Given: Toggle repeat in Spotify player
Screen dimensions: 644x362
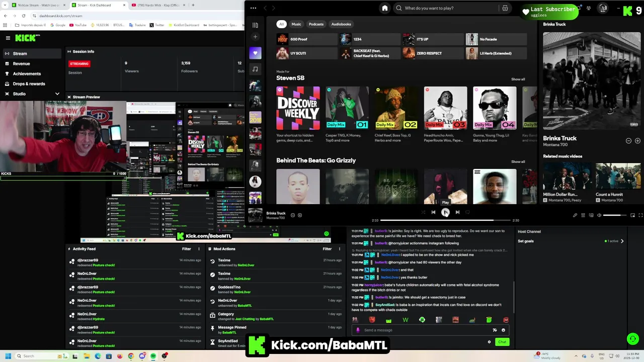Looking at the screenshot, I should pyautogui.click(x=468, y=212).
